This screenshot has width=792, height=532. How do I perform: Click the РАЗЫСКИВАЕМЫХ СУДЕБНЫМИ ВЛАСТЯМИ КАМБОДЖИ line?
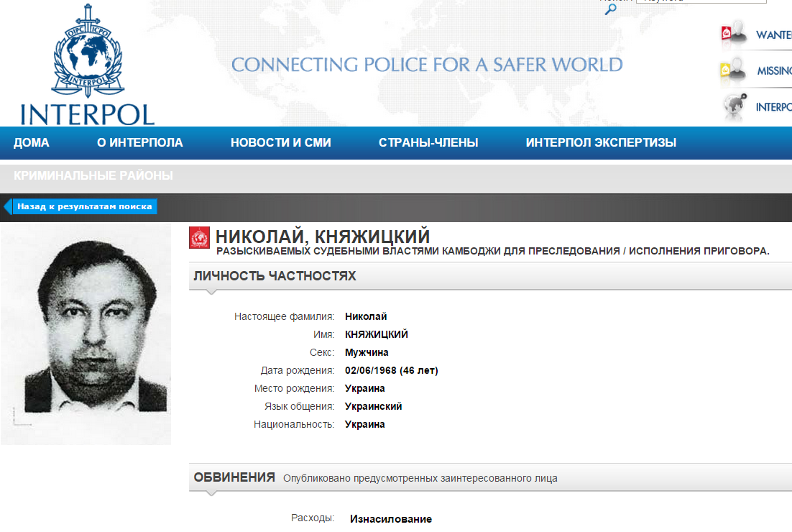[492, 251]
